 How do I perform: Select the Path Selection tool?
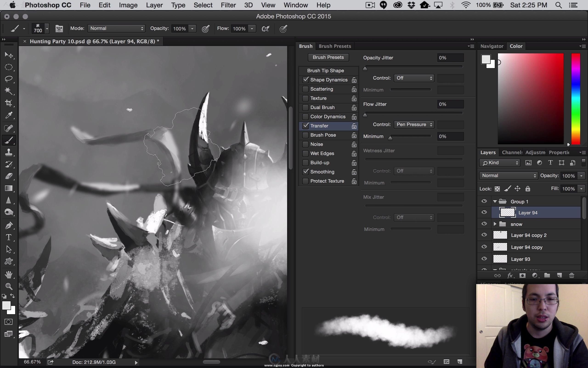click(x=9, y=250)
